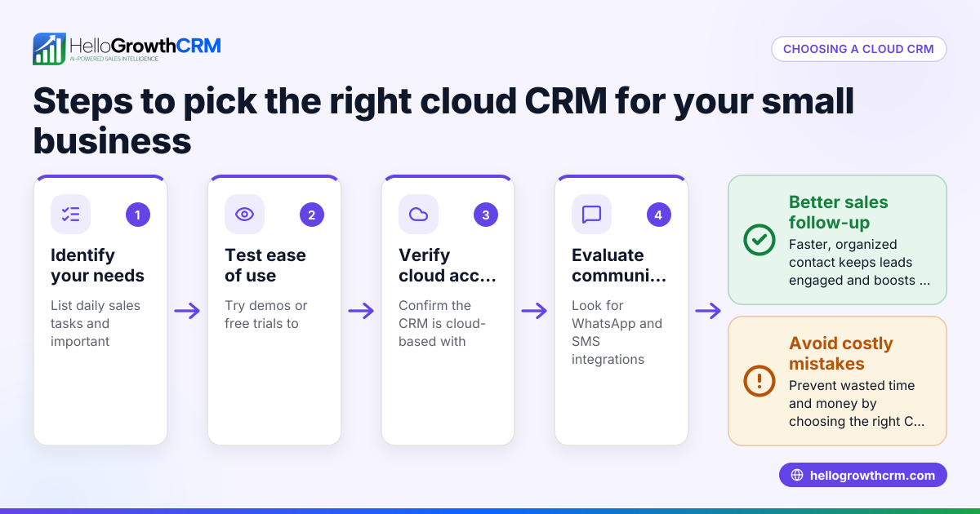Click the HelloGrowthCRM brand name text
Image resolution: width=980 pixels, height=514 pixels.
click(145, 46)
